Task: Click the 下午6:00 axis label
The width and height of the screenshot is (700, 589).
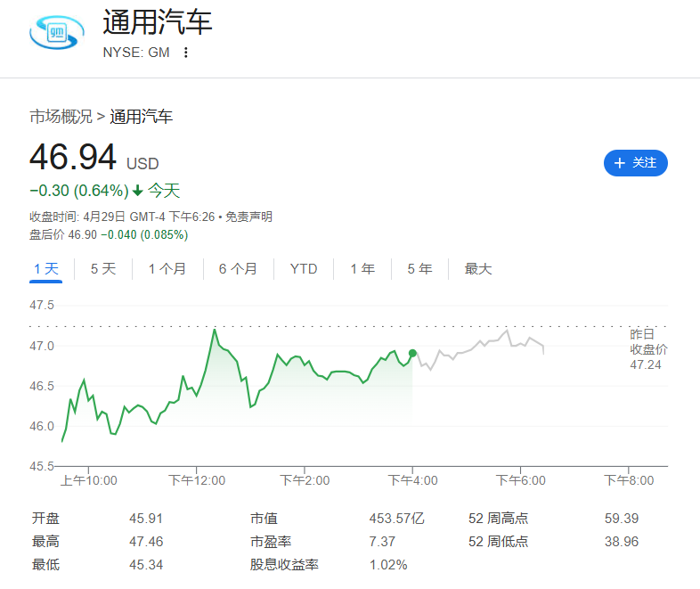Action: coord(520,480)
